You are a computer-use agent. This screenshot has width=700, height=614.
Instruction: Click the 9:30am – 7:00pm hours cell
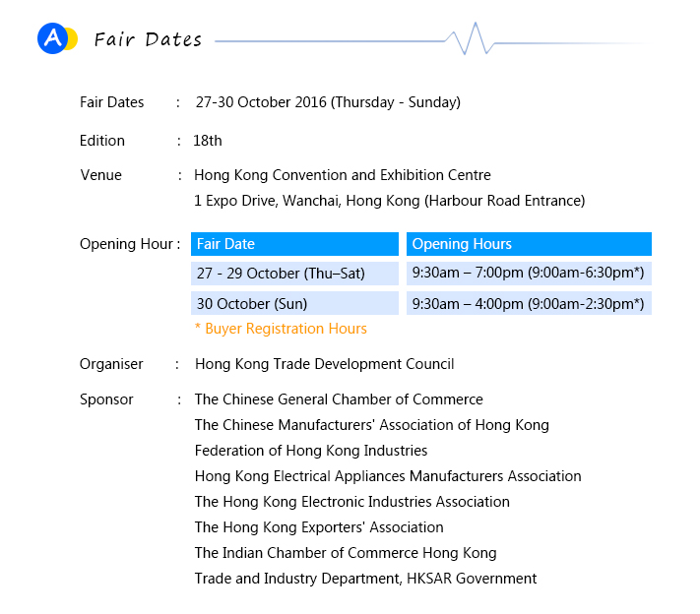pyautogui.click(x=529, y=274)
